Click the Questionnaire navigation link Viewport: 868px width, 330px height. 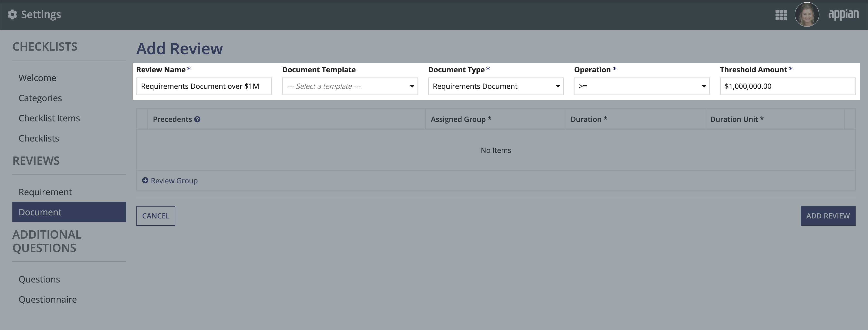point(48,298)
